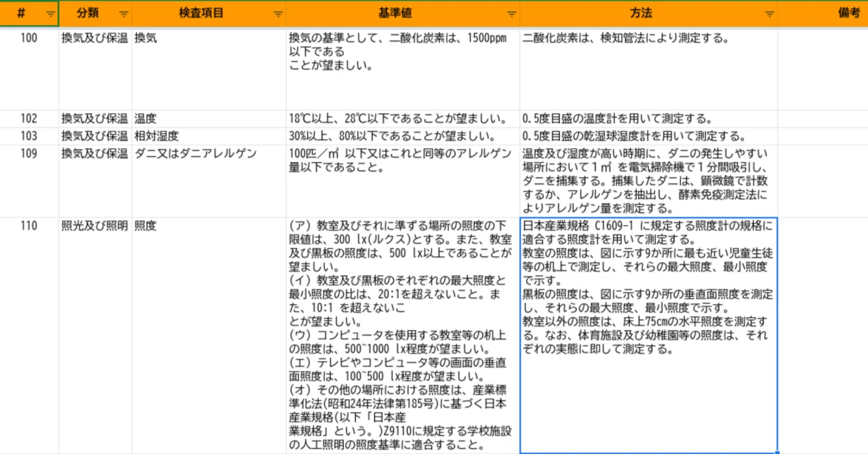This screenshot has height=454, width=868.
Task: Select empty 備考 cell in row 110
Action: tap(823, 335)
